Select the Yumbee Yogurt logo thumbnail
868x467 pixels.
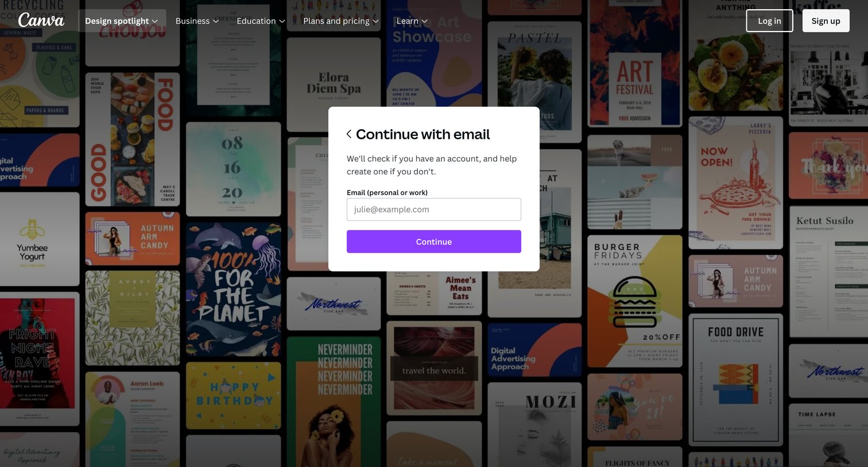39,239
